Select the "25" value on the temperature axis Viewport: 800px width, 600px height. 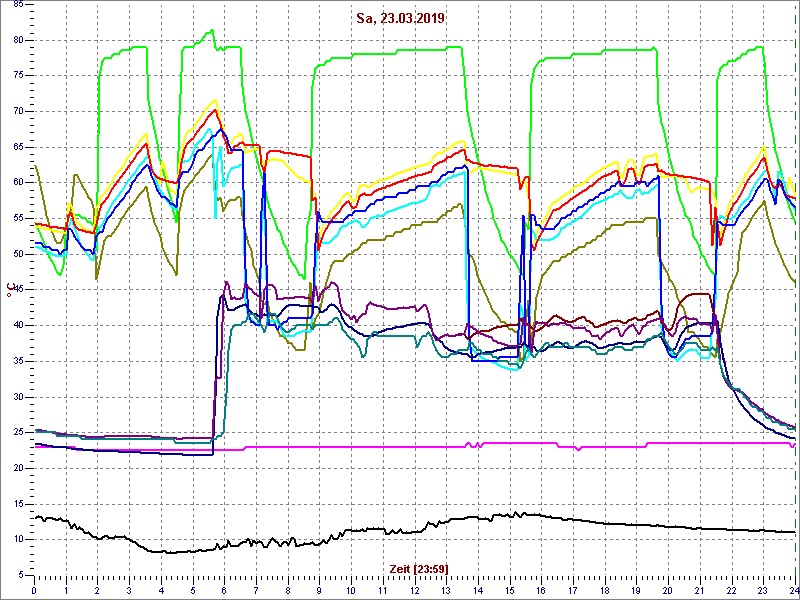[x=18, y=433]
